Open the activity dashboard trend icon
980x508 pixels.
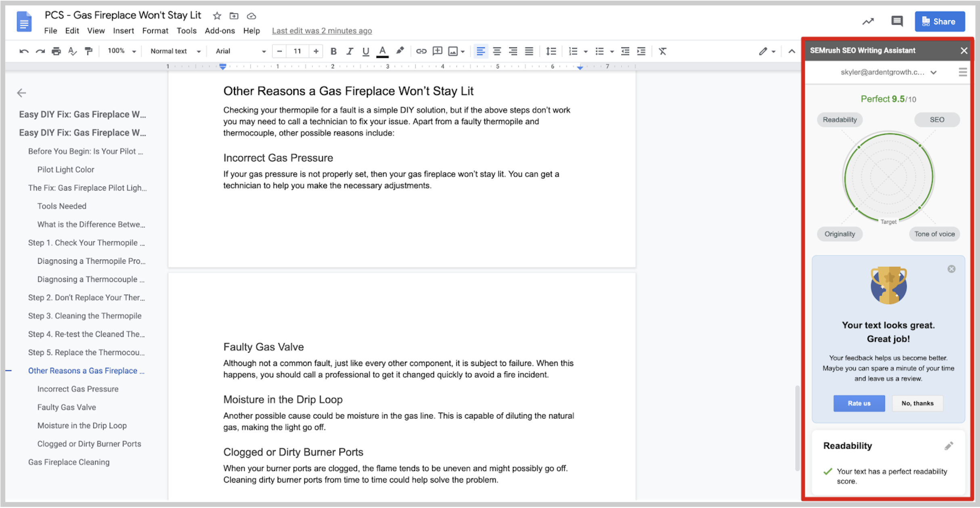(868, 21)
